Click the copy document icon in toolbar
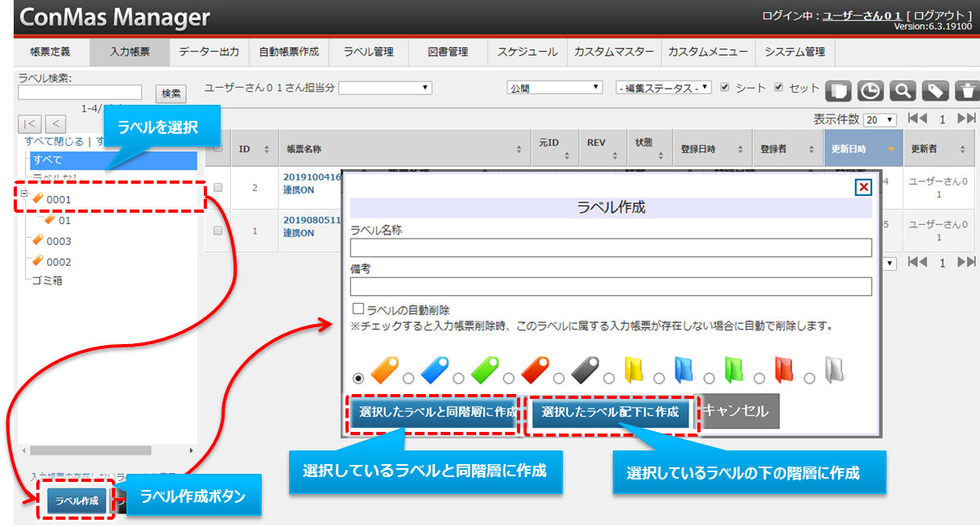Image resolution: width=980 pixels, height=527 pixels. point(839,91)
